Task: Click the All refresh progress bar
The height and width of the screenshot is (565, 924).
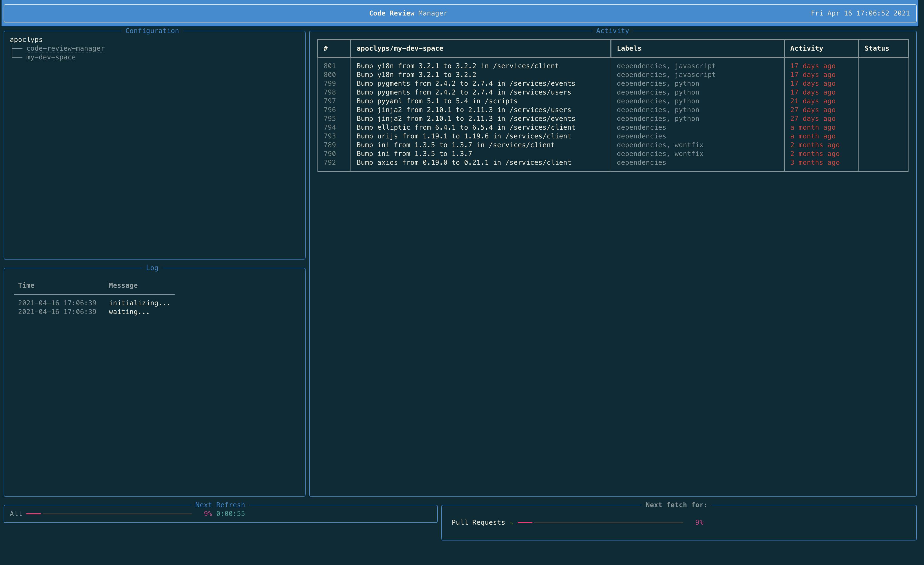Action: [109, 514]
